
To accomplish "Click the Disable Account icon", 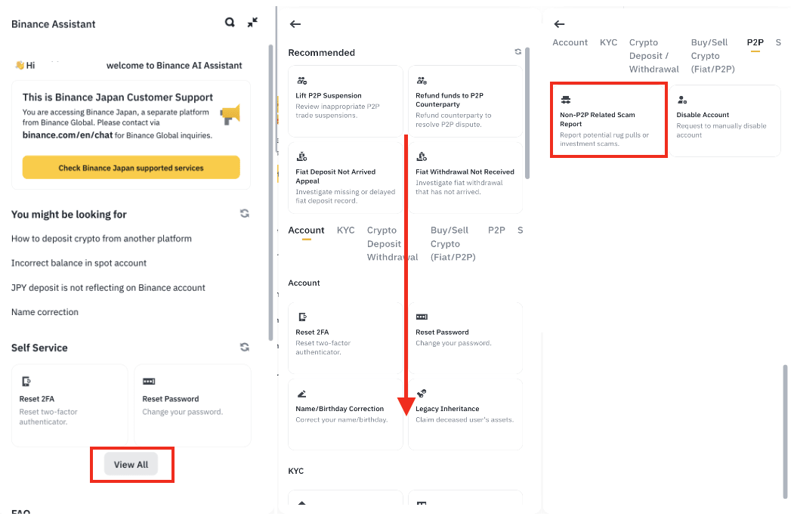I will pos(682,99).
